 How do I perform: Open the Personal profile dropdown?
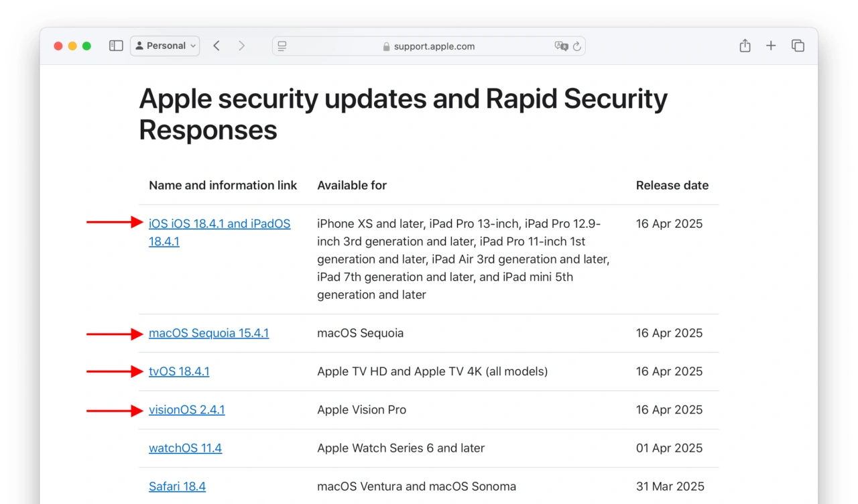pyautogui.click(x=165, y=46)
